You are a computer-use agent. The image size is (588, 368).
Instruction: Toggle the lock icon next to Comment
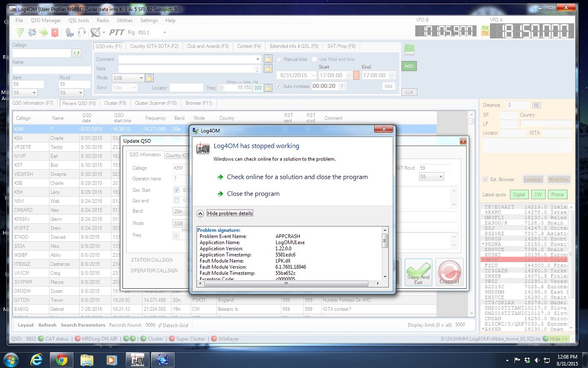click(268, 59)
